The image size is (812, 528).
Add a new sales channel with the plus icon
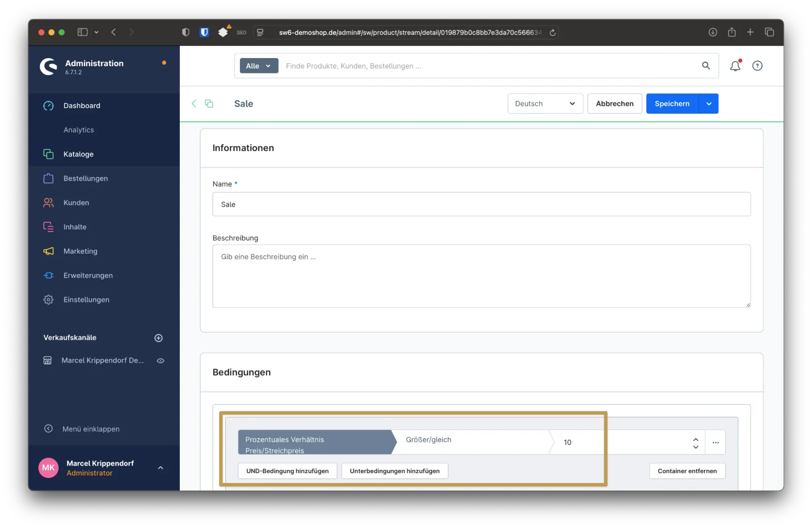coord(158,338)
